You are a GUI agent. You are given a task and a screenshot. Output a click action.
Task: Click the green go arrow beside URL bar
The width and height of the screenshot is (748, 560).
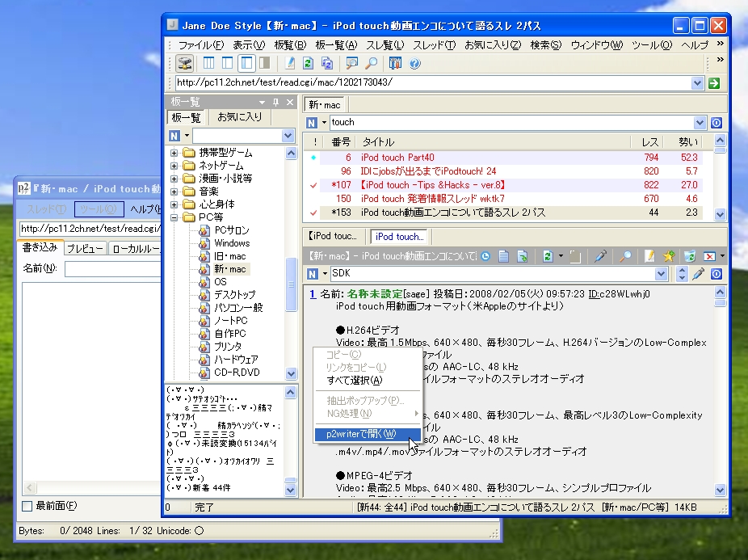pyautogui.click(x=714, y=83)
